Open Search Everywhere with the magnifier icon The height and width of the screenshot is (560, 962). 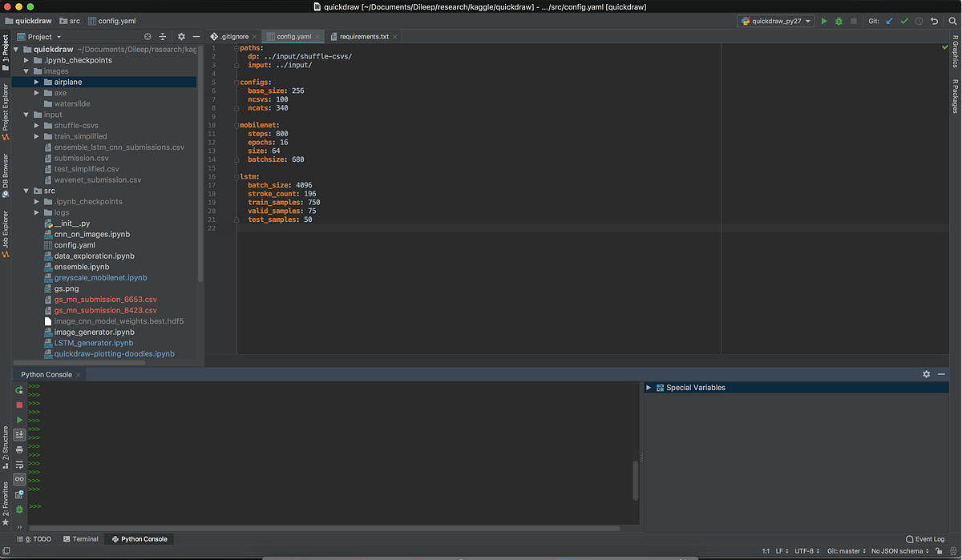tap(952, 21)
